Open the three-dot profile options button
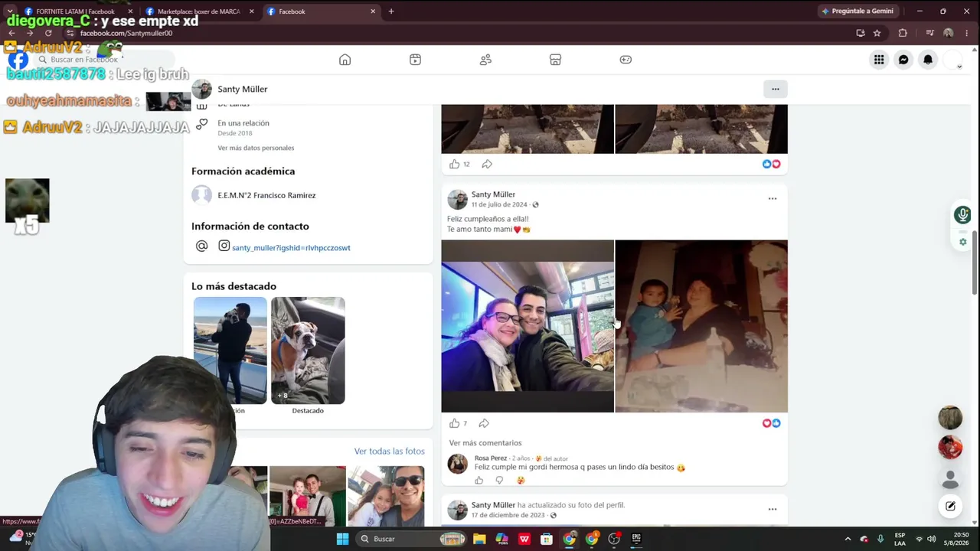Screen dimensions: 980x551 tap(775, 89)
